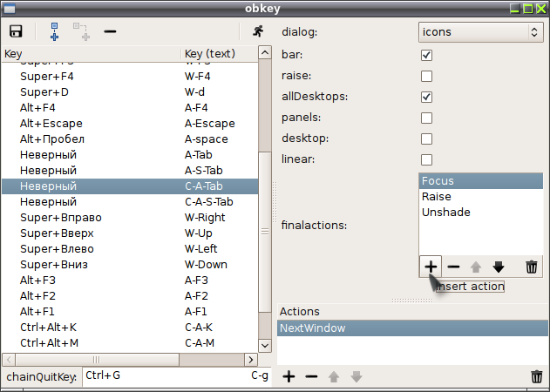Click the greyed insert child keybind icon

[x=81, y=31]
